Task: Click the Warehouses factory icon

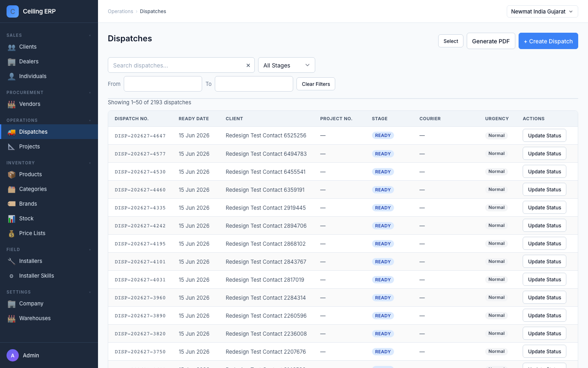Action: [11, 319]
